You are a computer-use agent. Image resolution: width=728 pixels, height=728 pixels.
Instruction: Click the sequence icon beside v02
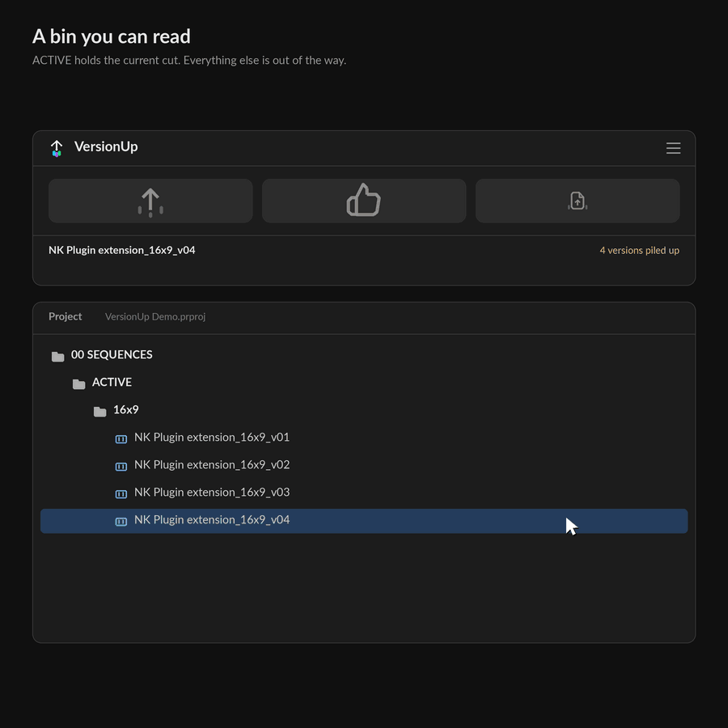[x=121, y=467]
